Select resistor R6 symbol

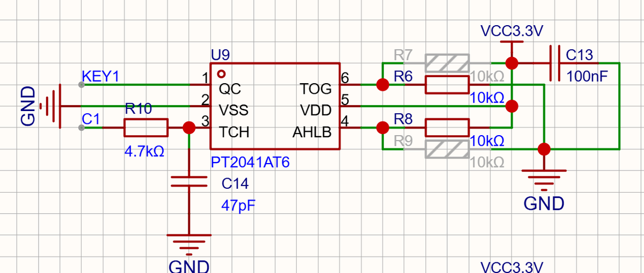pos(447,84)
